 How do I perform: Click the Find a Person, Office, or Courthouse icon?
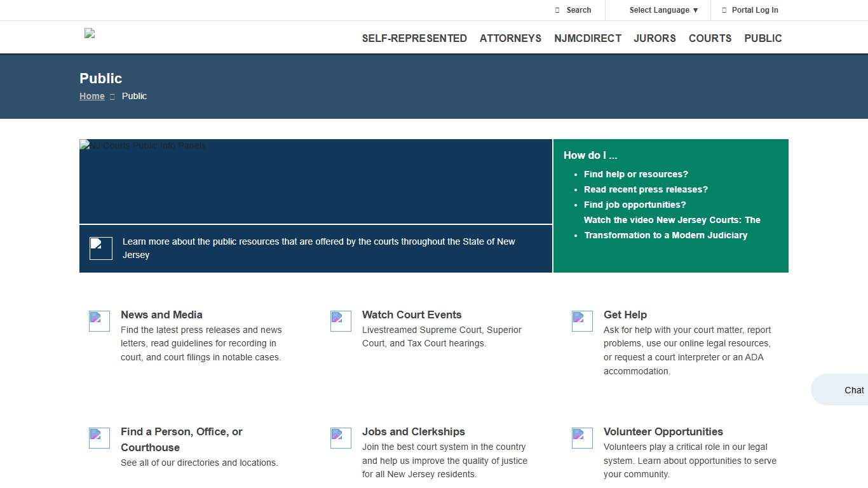(x=99, y=438)
